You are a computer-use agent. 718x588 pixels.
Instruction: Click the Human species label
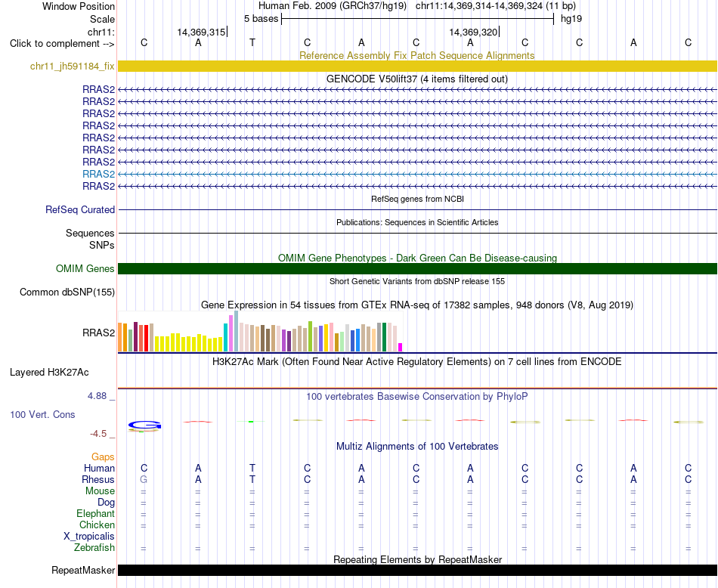pyautogui.click(x=99, y=468)
